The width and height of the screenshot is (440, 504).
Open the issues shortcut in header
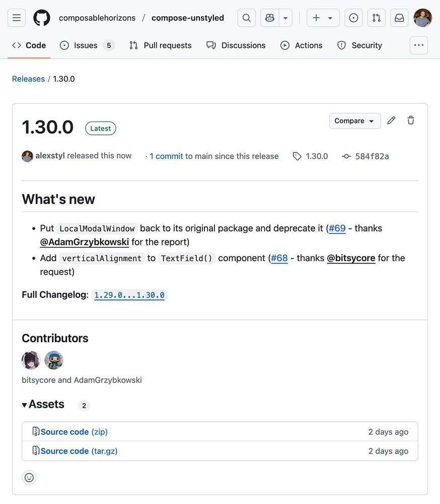(353, 18)
